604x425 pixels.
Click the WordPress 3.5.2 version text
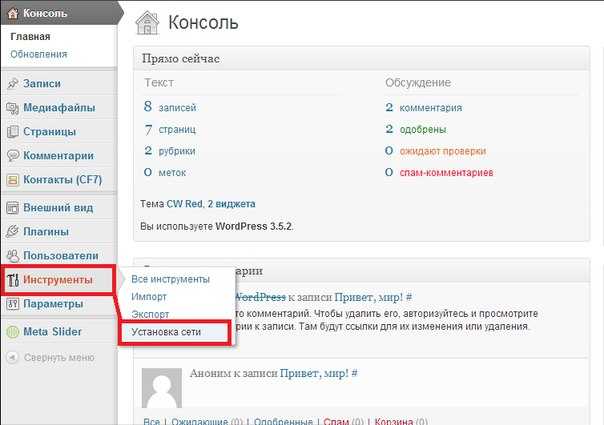coord(253,226)
